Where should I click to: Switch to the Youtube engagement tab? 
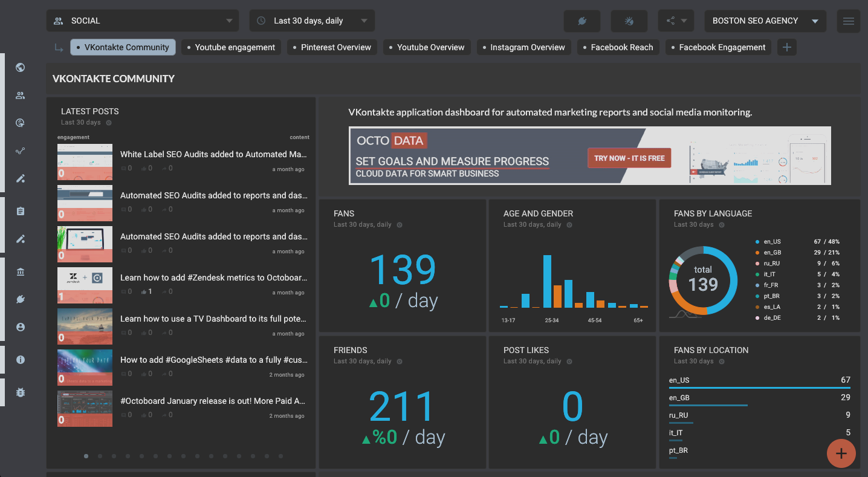(x=231, y=47)
